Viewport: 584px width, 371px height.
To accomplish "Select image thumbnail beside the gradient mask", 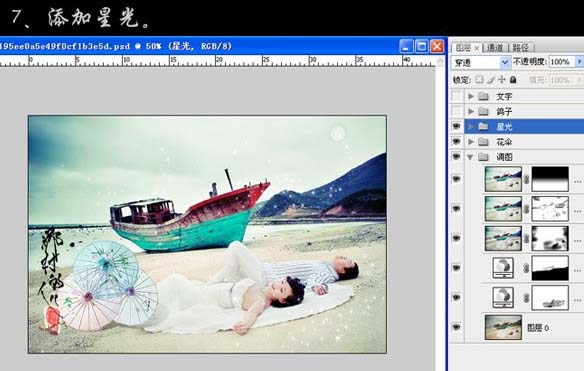I will [503, 179].
